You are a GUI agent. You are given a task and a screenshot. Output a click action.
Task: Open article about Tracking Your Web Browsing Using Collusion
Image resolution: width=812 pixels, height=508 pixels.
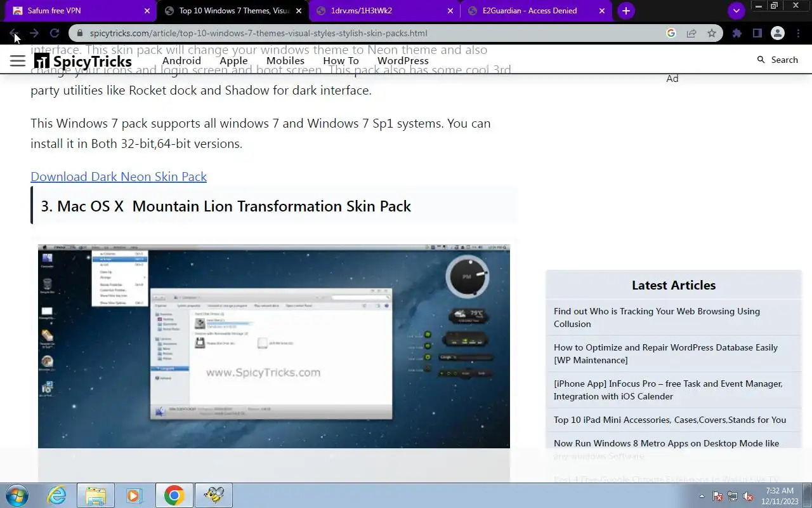click(657, 317)
